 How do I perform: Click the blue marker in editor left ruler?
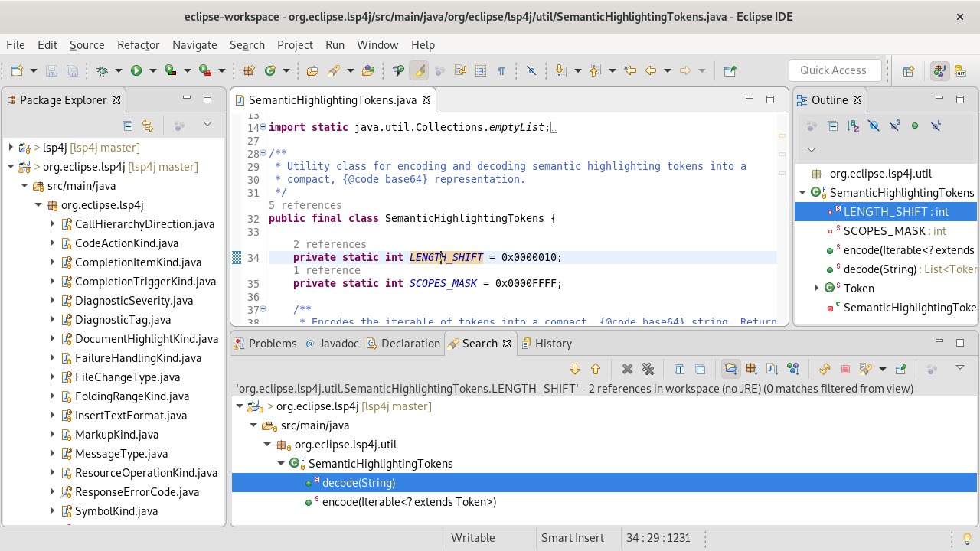(x=237, y=258)
